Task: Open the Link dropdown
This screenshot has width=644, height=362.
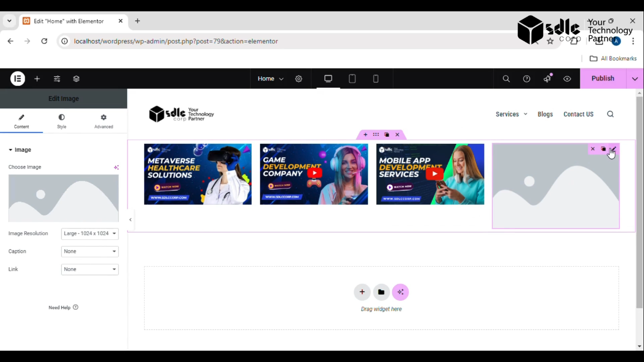Action: coord(90,270)
